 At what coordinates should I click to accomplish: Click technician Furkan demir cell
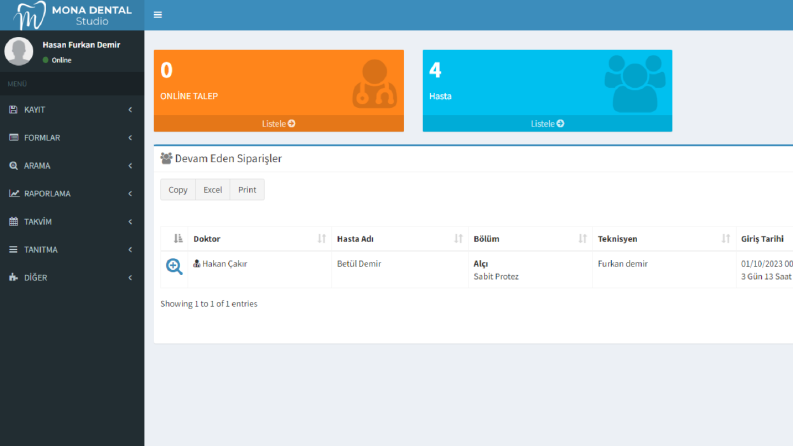623,263
